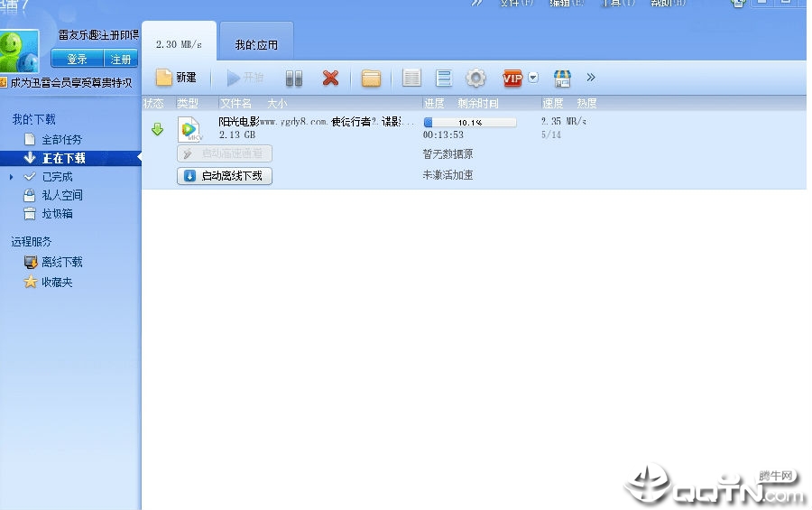Switch to the detailed view icon
812x510 pixels.
444,79
